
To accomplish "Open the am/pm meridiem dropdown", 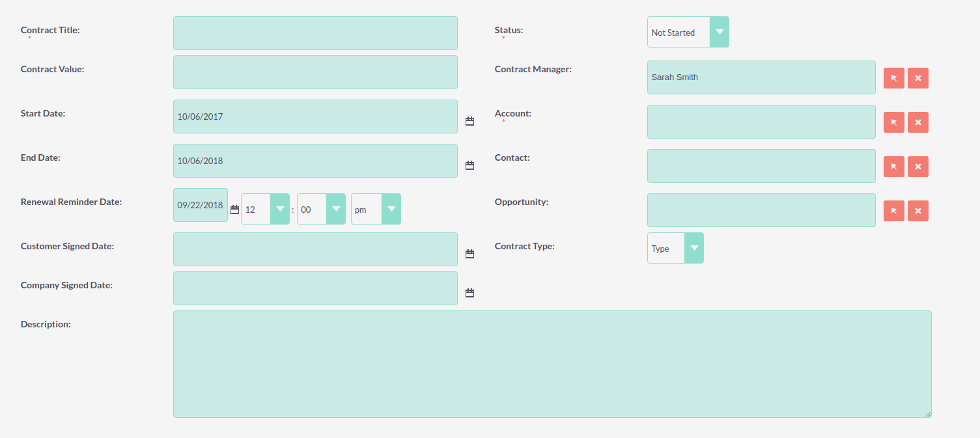I will point(376,209).
